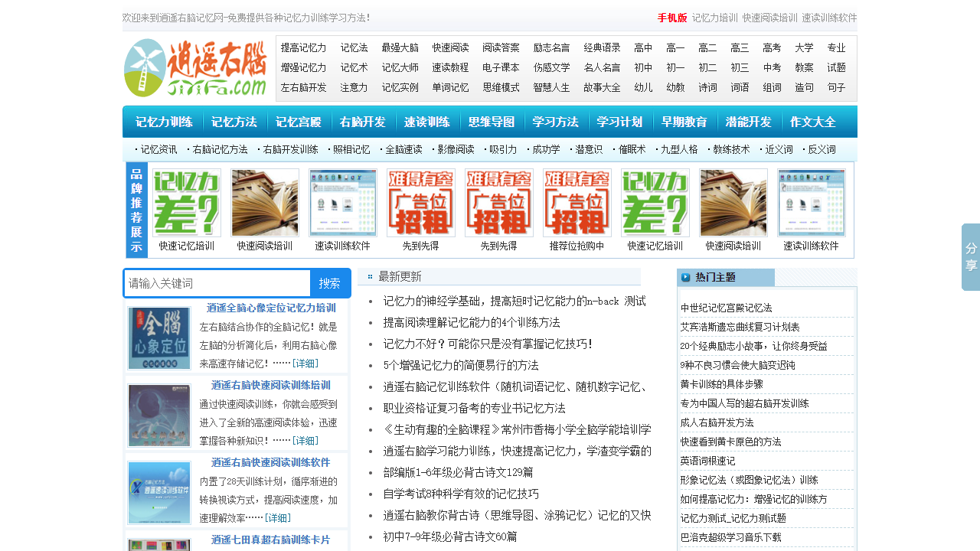Click the 品牌推荐展示 vertical label
980x551 pixels.
[x=136, y=210]
